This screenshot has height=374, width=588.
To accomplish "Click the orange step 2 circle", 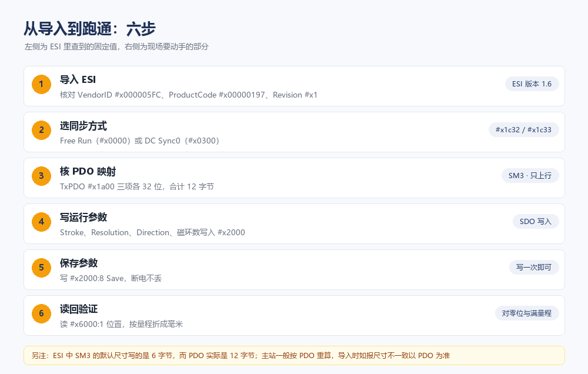I will (41, 130).
